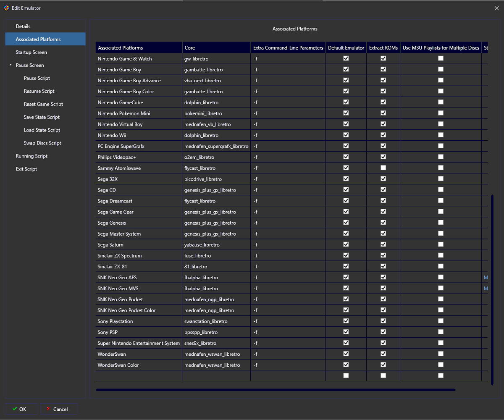504x420 pixels.
Task: Open the Exit Script page
Action: 26,169
